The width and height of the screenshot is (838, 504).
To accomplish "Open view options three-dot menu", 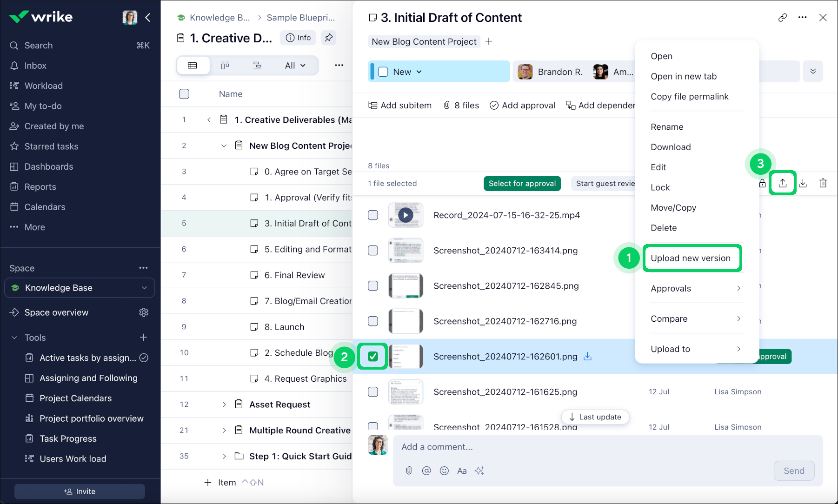I will (339, 66).
